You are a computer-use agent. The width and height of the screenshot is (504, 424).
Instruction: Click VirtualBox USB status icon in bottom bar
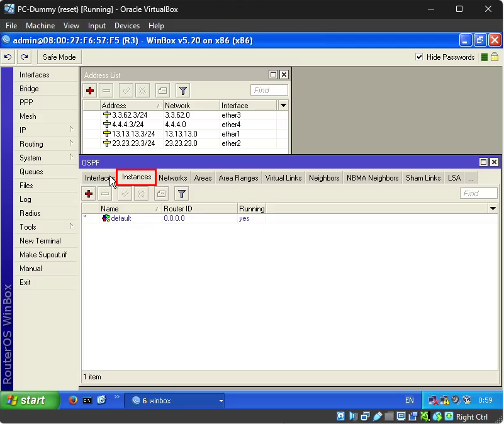(x=378, y=416)
